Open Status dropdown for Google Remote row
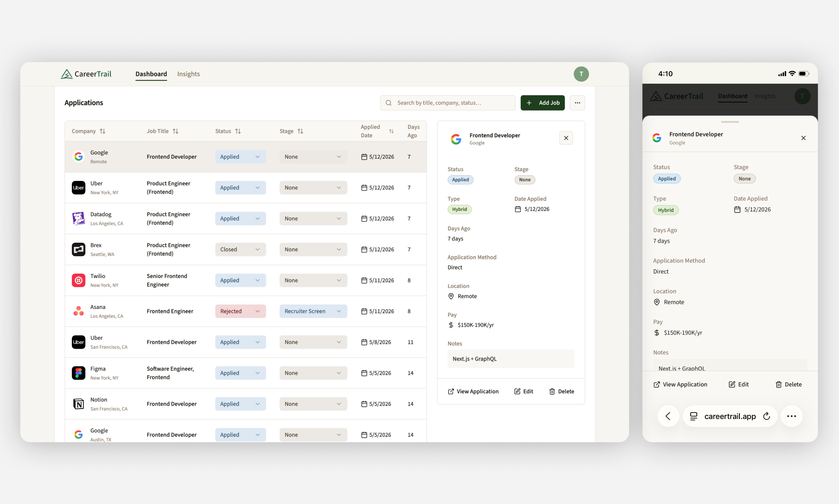The width and height of the screenshot is (839, 504). 240,157
